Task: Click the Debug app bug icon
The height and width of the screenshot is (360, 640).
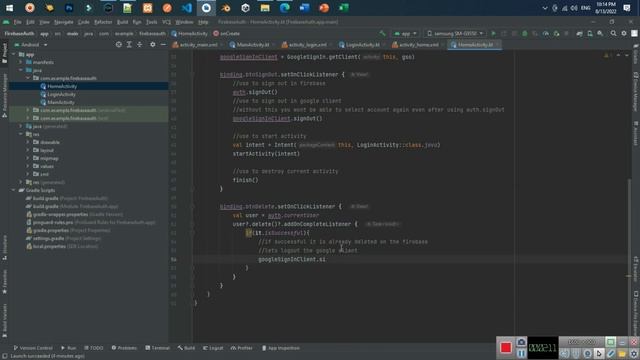Action: (x=524, y=33)
